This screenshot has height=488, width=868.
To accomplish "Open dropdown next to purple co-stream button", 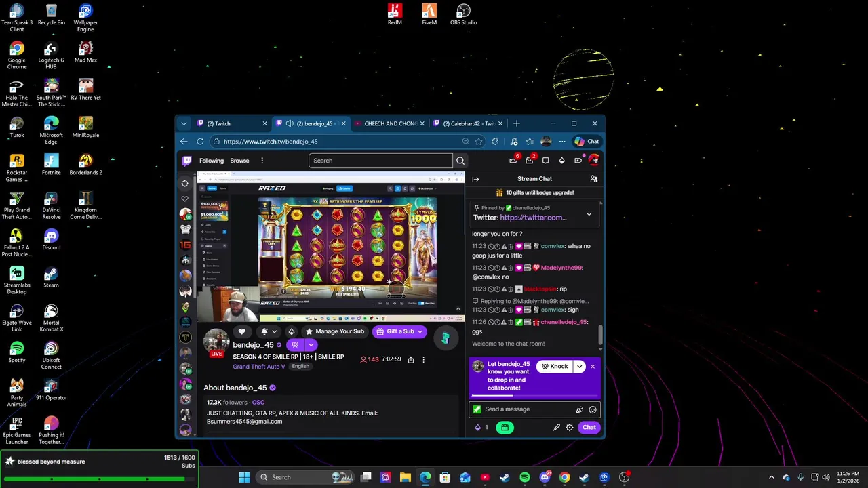I will coord(311,345).
